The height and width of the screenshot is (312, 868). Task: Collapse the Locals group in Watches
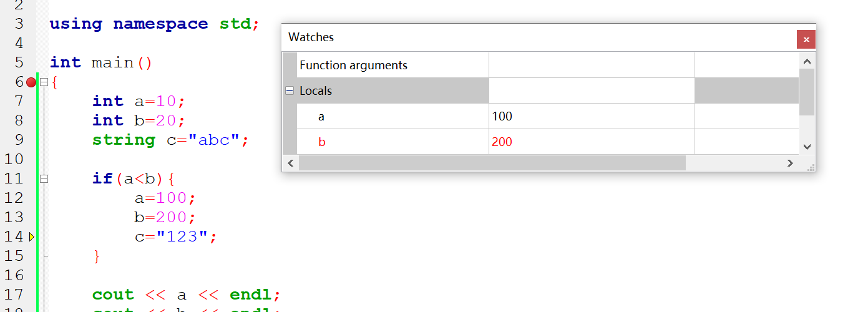pyautogui.click(x=290, y=90)
